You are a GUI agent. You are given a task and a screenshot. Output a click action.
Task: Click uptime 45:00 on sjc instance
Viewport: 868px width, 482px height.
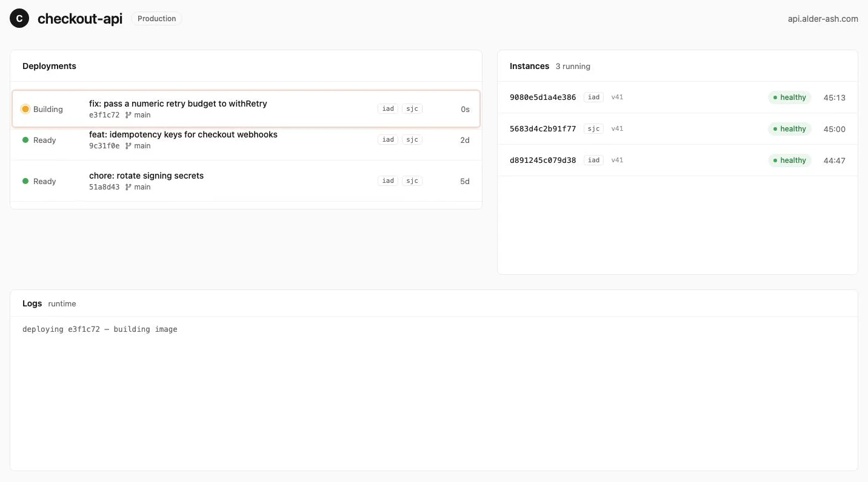(x=834, y=129)
